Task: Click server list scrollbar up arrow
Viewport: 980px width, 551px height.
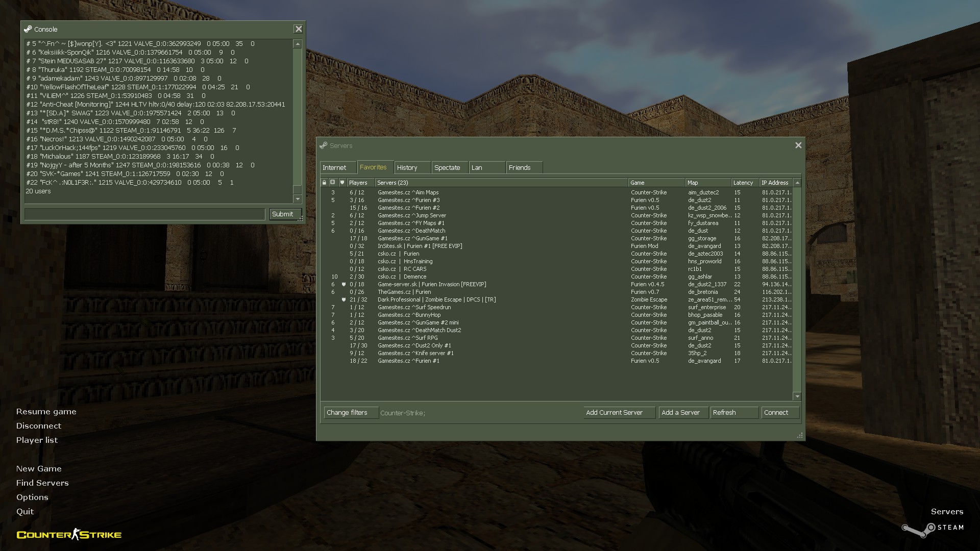Action: pos(797,183)
